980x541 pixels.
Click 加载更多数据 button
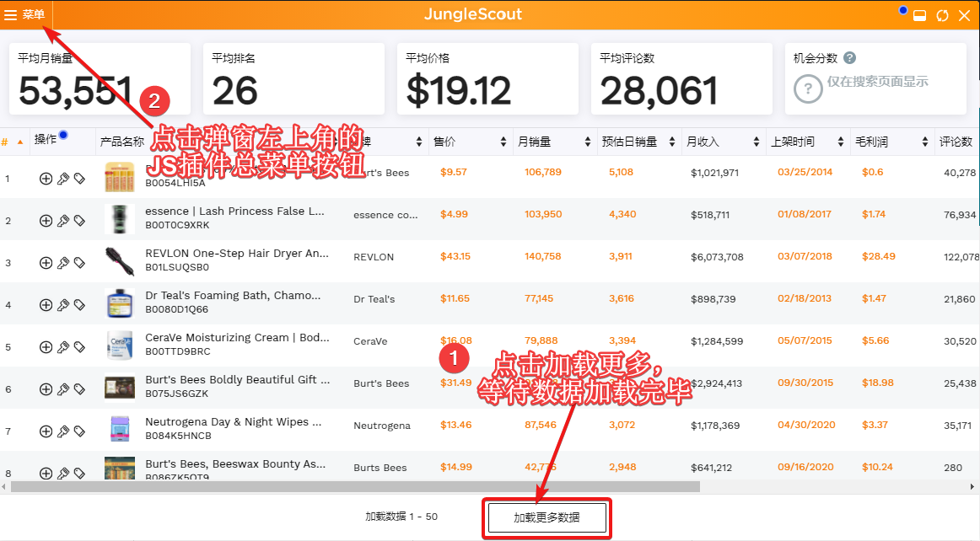[547, 517]
